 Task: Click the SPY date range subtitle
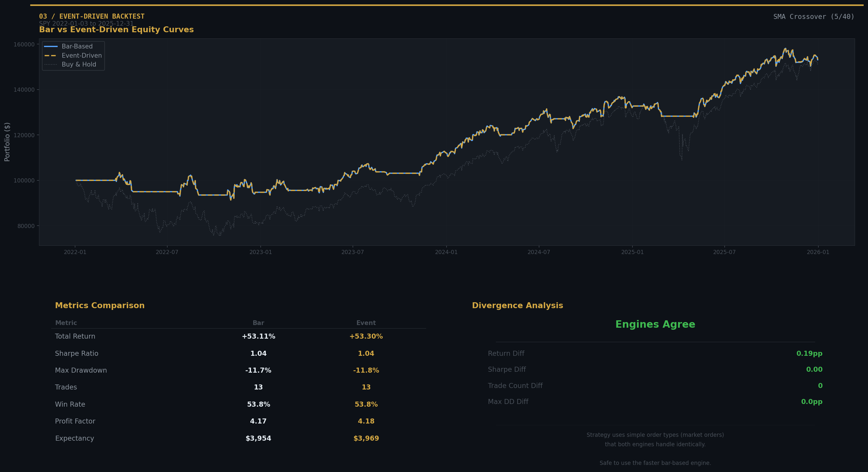pos(86,23)
